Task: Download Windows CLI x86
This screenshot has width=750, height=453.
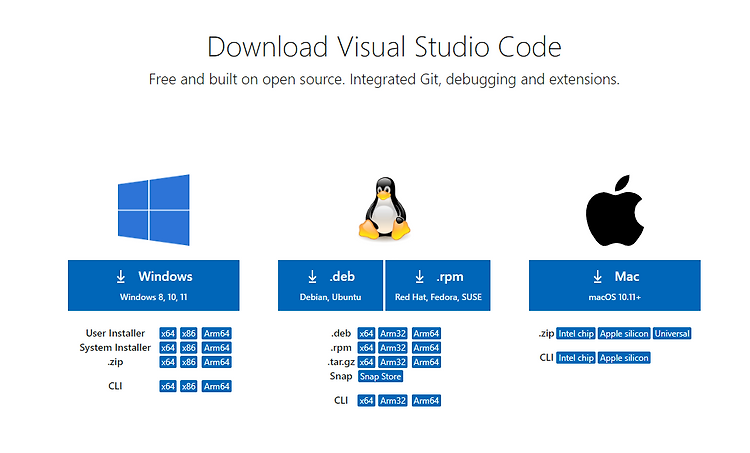Action: (189, 386)
